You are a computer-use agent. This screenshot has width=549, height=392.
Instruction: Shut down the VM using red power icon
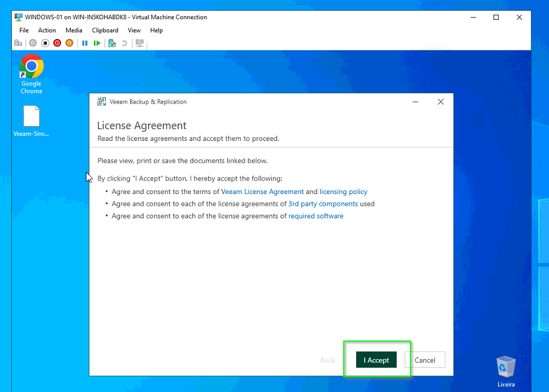(x=57, y=43)
